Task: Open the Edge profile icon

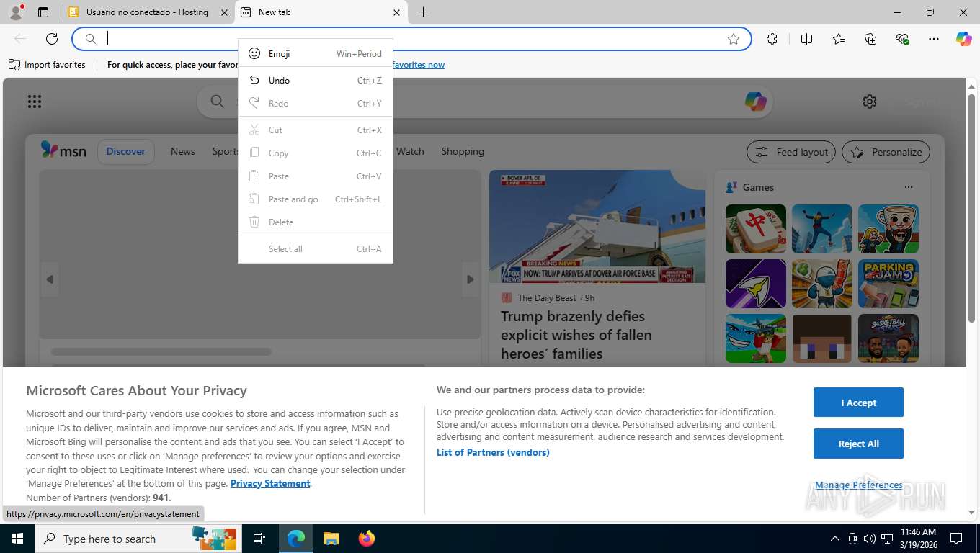Action: click(16, 12)
